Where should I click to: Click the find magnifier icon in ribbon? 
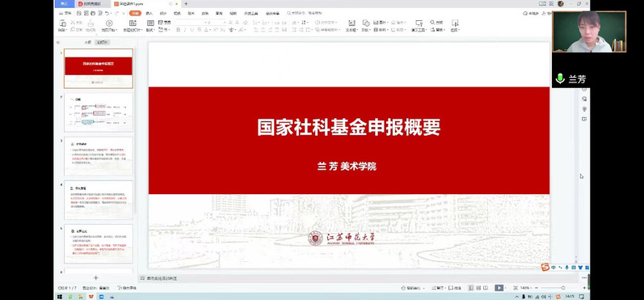[432, 22]
